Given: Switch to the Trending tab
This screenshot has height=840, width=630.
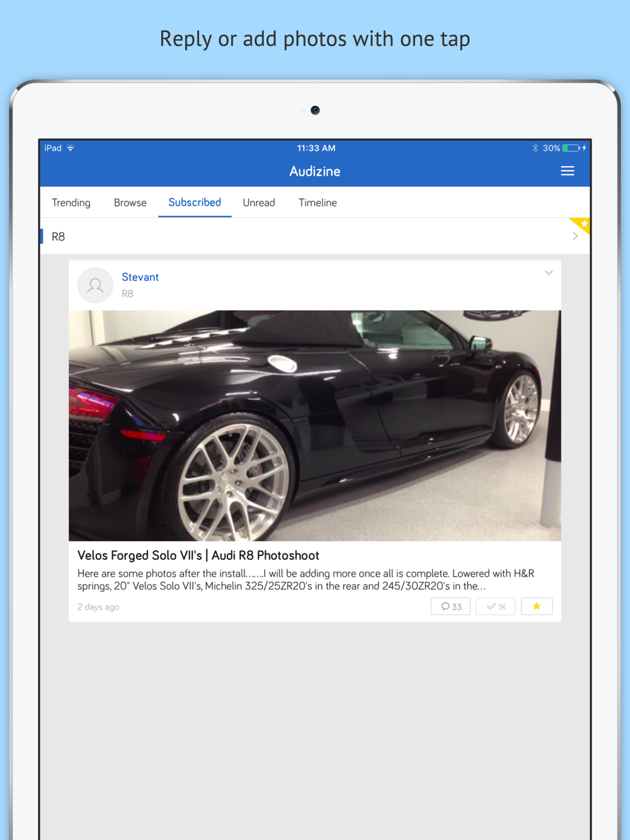Looking at the screenshot, I should click(x=71, y=203).
